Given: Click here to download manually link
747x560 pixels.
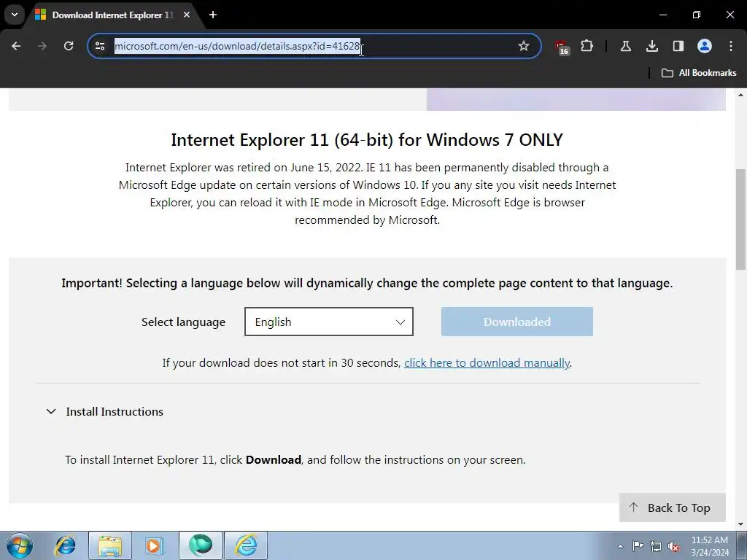Looking at the screenshot, I should [x=487, y=363].
